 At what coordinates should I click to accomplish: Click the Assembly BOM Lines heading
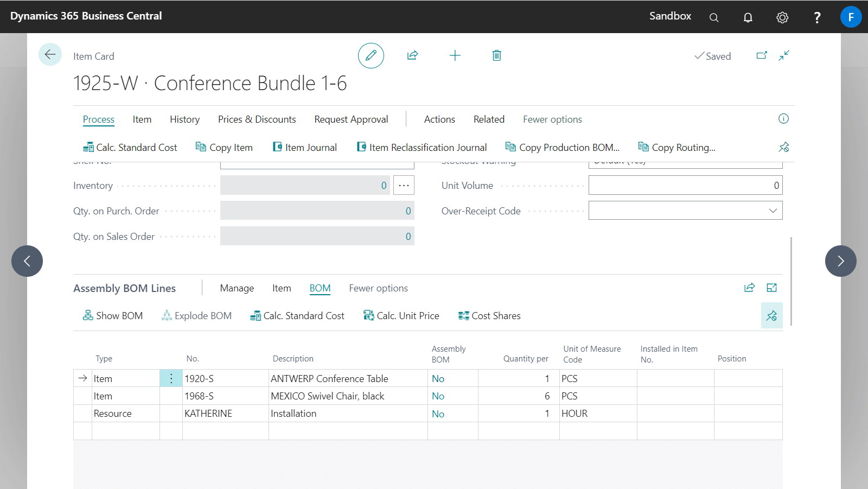pyautogui.click(x=124, y=288)
